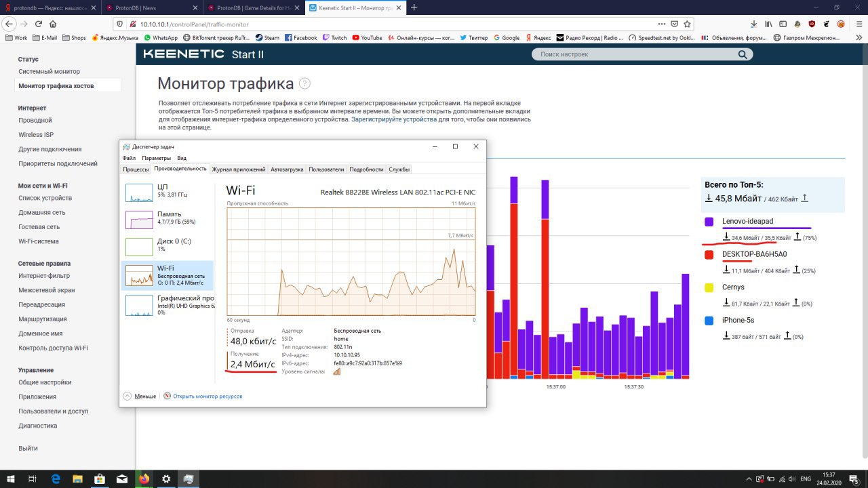Select the Память performance item
The image size is (868, 488).
point(167,219)
